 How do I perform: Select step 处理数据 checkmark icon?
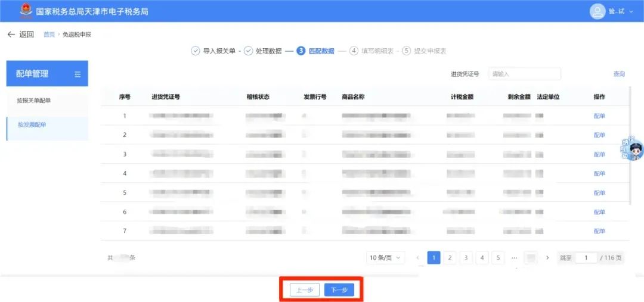click(248, 51)
